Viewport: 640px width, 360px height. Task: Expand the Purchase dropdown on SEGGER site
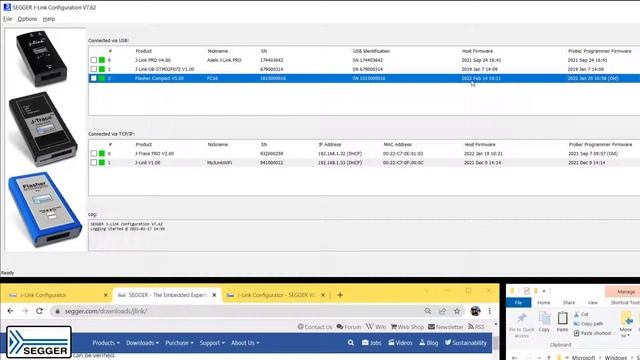coord(179,343)
